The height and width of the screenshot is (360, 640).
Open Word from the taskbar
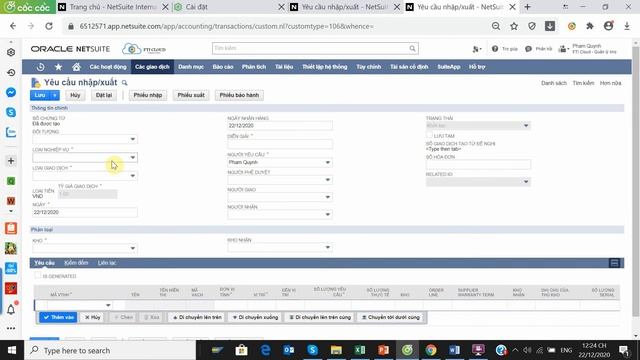tap(454, 350)
